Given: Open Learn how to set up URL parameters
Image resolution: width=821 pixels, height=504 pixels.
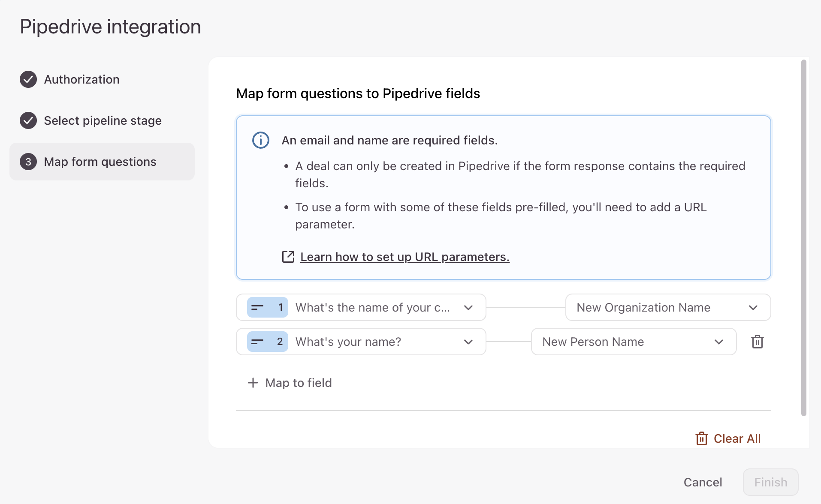Looking at the screenshot, I should pos(405,257).
